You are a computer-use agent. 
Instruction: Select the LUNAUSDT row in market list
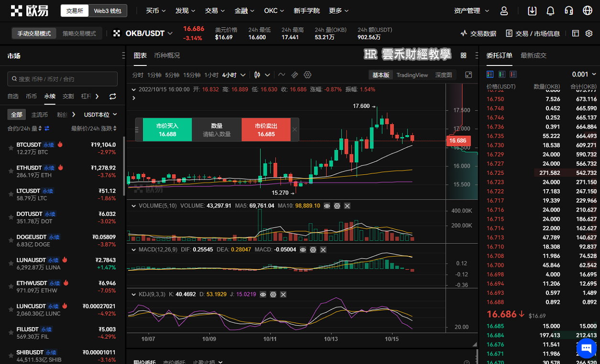tap(62, 264)
